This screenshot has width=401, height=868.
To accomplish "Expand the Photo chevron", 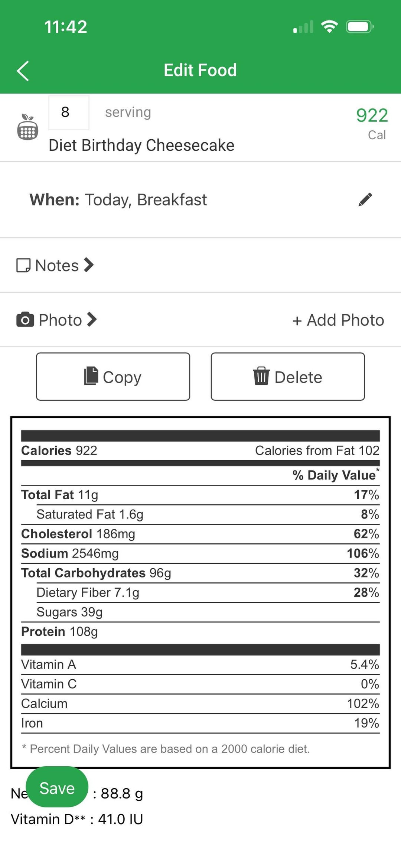I will pos(92,319).
